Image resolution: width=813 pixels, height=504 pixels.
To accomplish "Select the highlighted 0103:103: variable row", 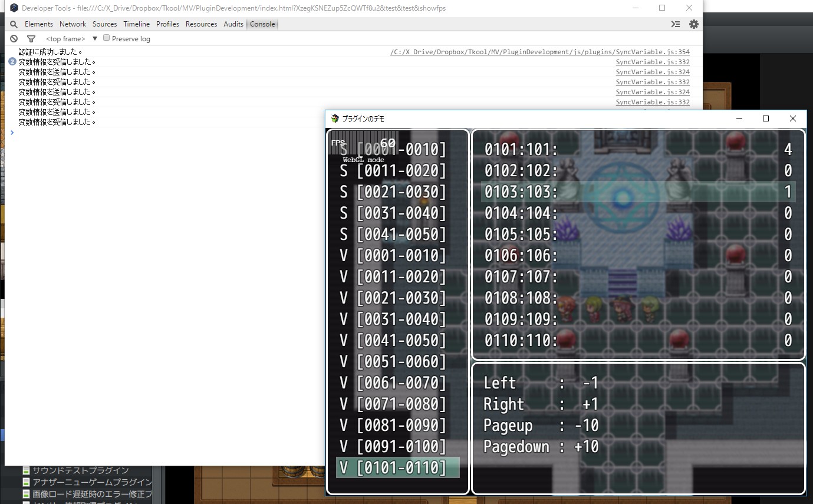I will (638, 192).
